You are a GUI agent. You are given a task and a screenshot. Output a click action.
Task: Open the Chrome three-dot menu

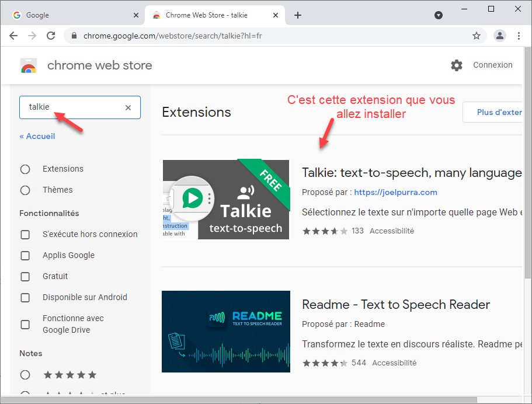[x=519, y=36]
